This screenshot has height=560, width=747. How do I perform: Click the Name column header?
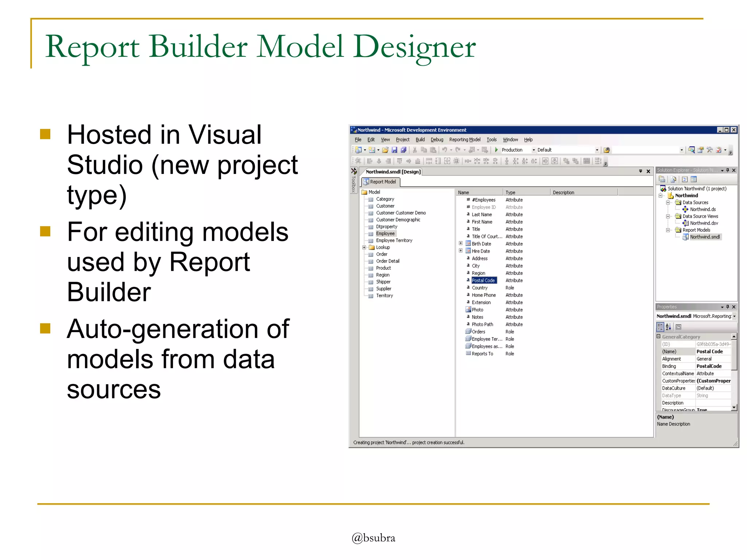479,192
